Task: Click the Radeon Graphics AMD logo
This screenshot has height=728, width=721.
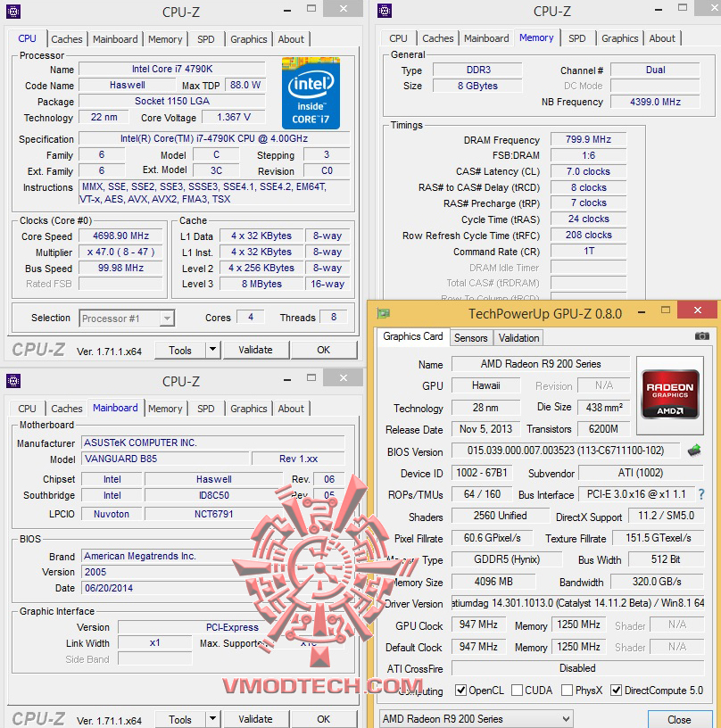Action: tap(669, 394)
